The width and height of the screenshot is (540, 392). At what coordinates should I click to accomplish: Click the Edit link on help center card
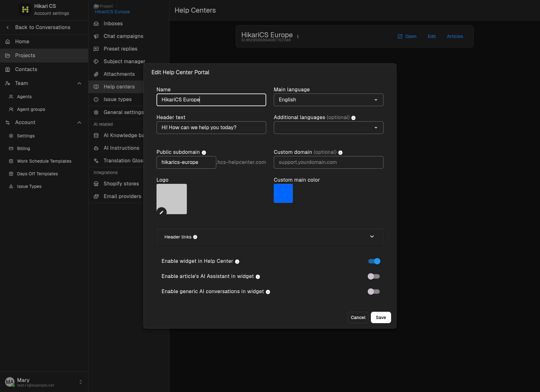pyautogui.click(x=432, y=36)
